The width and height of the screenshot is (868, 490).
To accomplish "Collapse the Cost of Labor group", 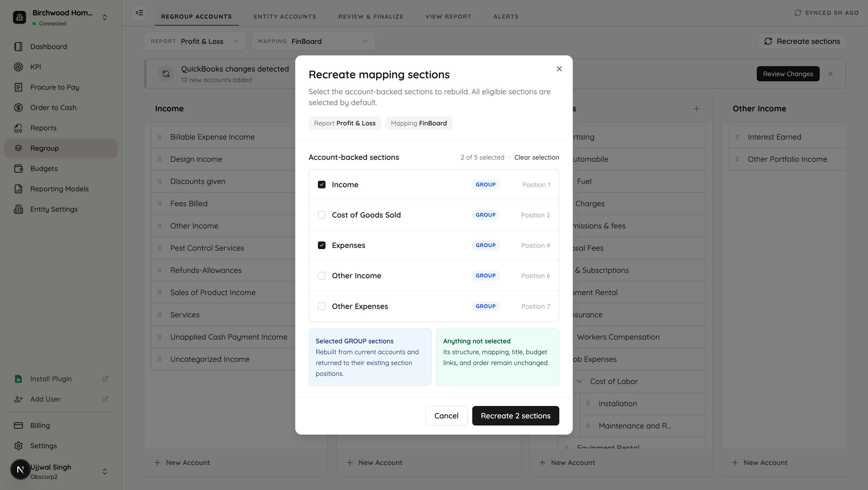I will pos(579,381).
